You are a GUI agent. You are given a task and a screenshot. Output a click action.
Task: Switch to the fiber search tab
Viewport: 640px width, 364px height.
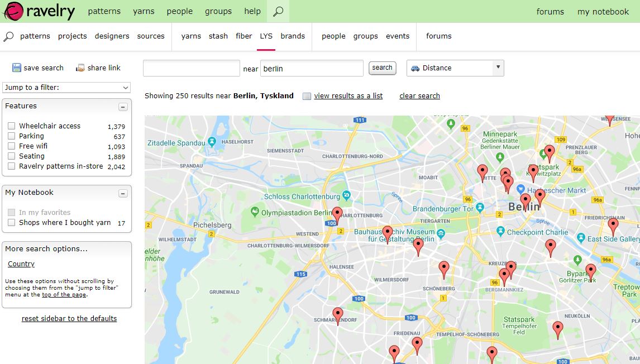click(243, 36)
